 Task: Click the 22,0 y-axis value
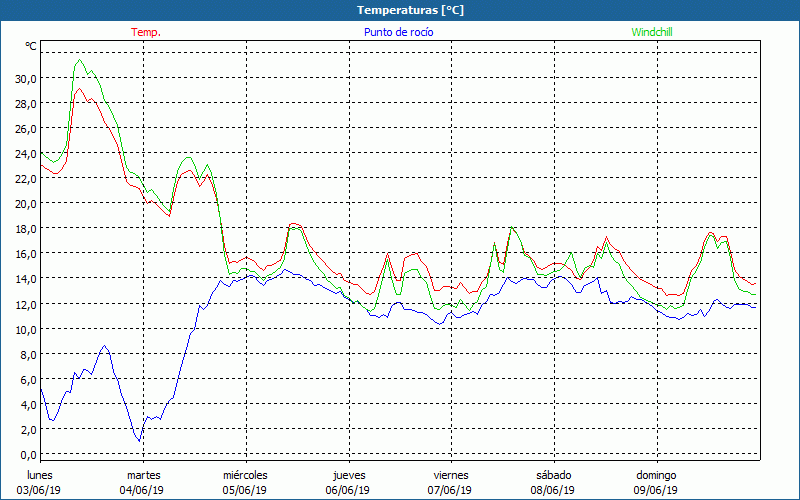pos(26,179)
